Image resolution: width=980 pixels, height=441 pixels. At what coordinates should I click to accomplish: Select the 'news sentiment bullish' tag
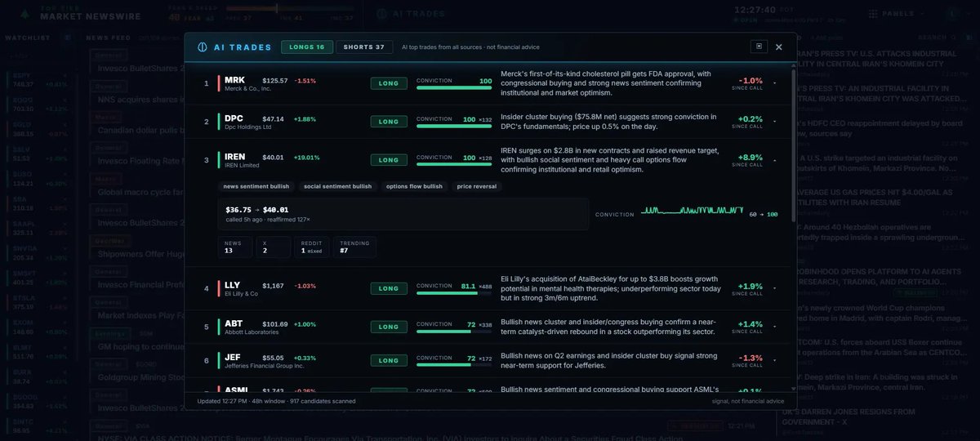(256, 186)
